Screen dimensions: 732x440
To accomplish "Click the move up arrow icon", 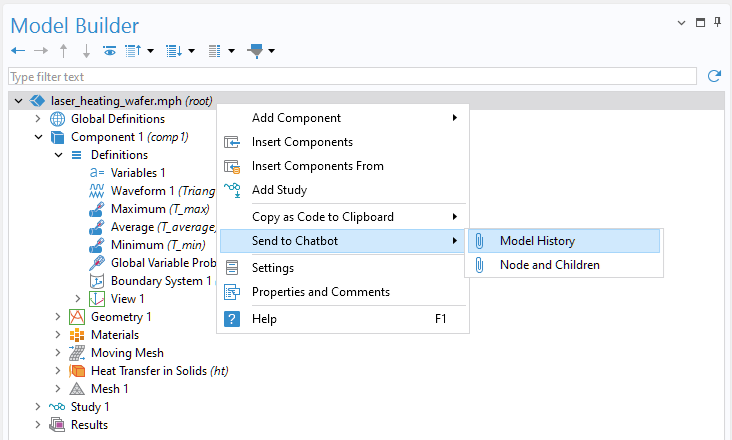I will (64, 51).
